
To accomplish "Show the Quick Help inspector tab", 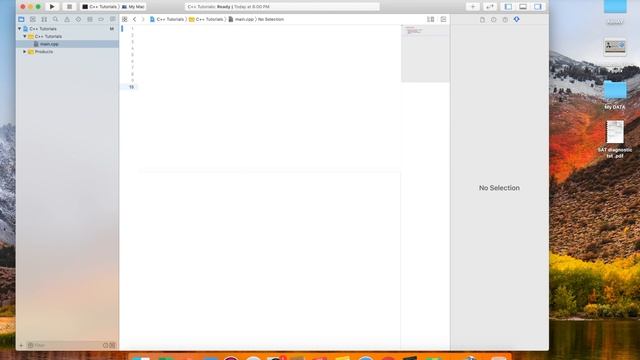I will click(x=505, y=19).
